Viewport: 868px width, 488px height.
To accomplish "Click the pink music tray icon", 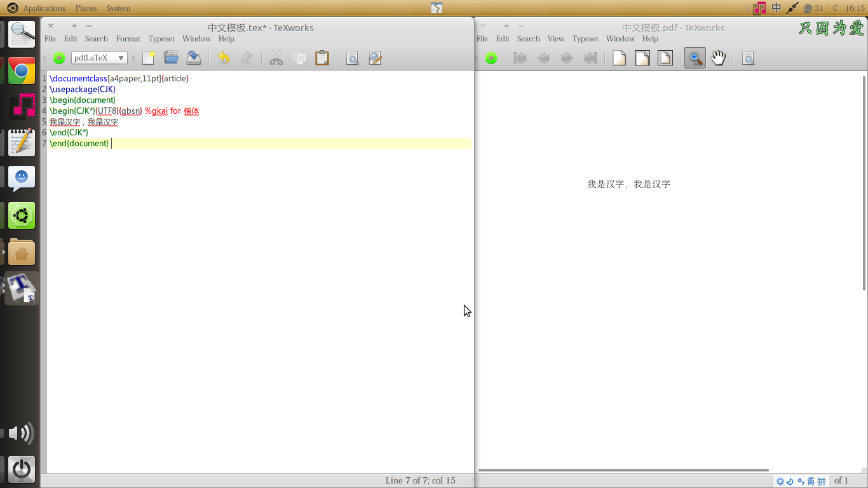I will [759, 8].
